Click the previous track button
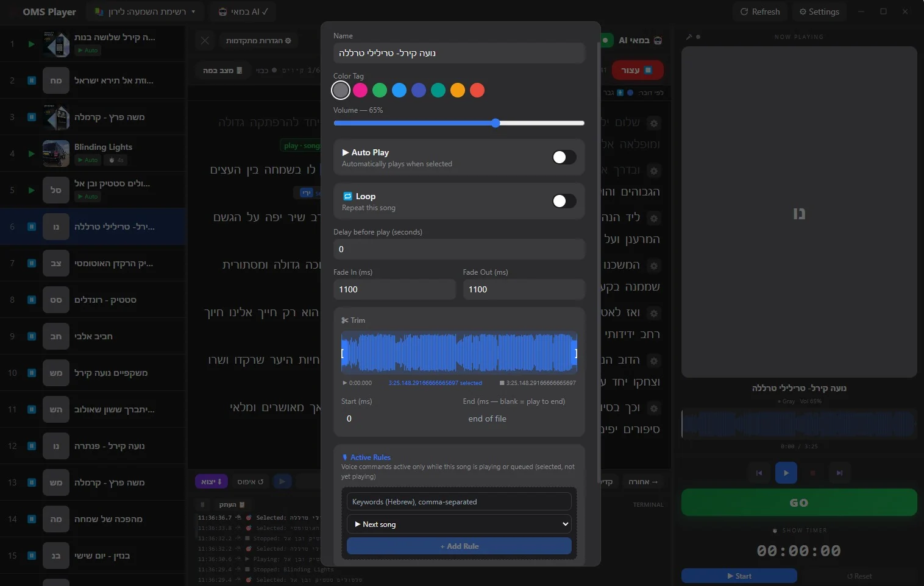This screenshot has width=924, height=586. pos(759,473)
